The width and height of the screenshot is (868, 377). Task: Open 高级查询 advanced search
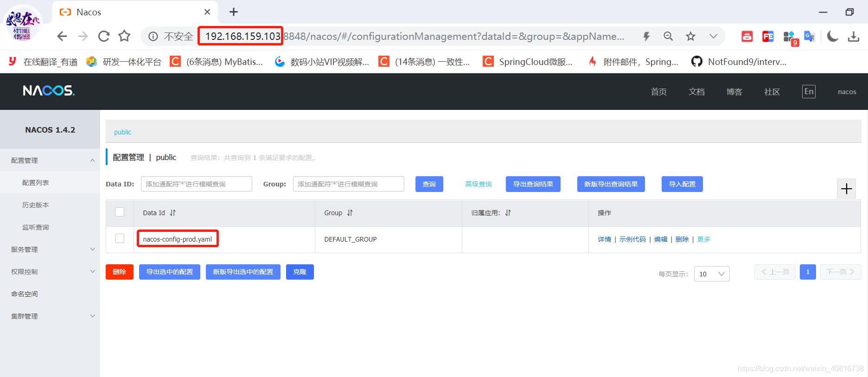[x=479, y=184]
